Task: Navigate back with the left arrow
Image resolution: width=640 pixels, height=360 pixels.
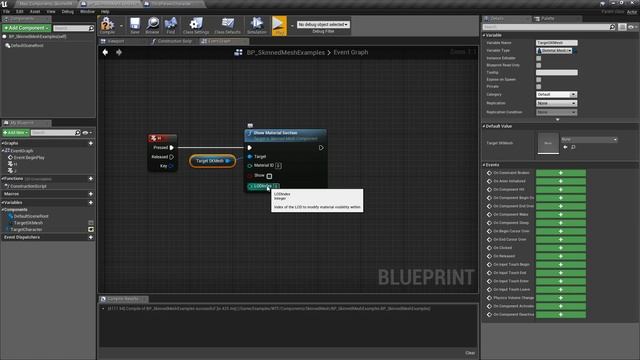Action: click(105, 52)
